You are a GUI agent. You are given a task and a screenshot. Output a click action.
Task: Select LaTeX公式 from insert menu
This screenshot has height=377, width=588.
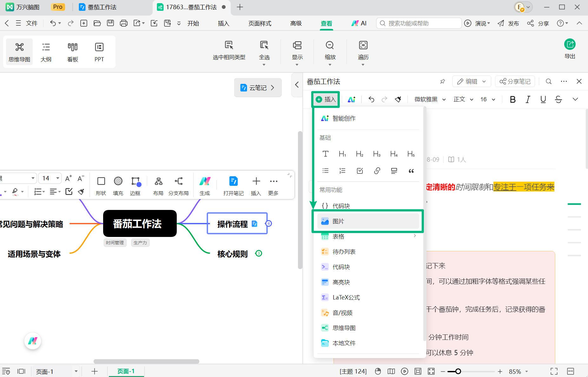tap(368, 297)
